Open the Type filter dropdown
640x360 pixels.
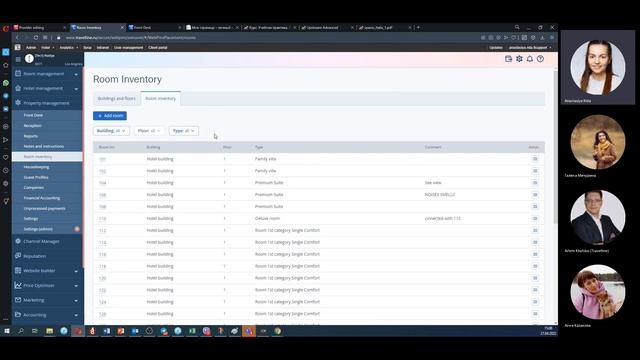pyautogui.click(x=184, y=131)
